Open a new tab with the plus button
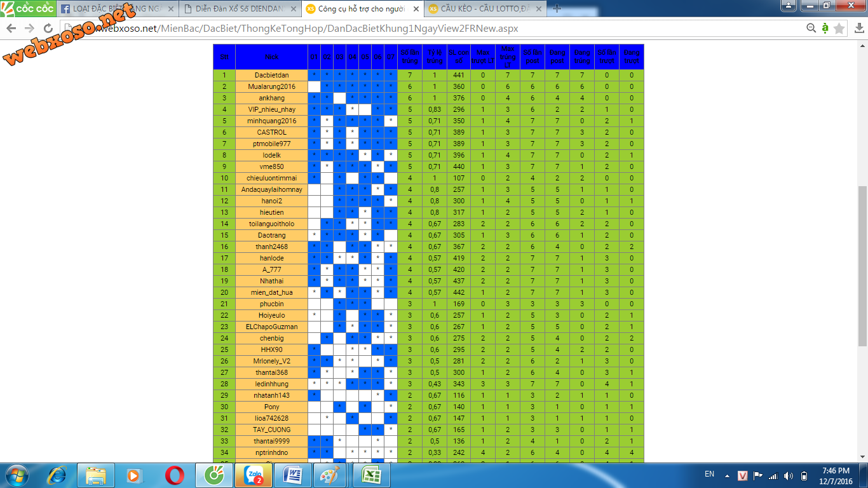The width and height of the screenshot is (868, 488). (x=557, y=8)
